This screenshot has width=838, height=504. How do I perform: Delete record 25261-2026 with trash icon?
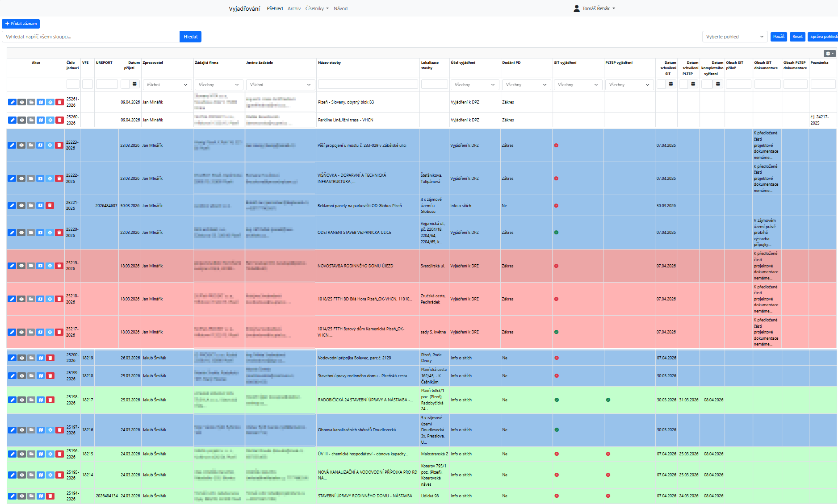click(x=59, y=102)
